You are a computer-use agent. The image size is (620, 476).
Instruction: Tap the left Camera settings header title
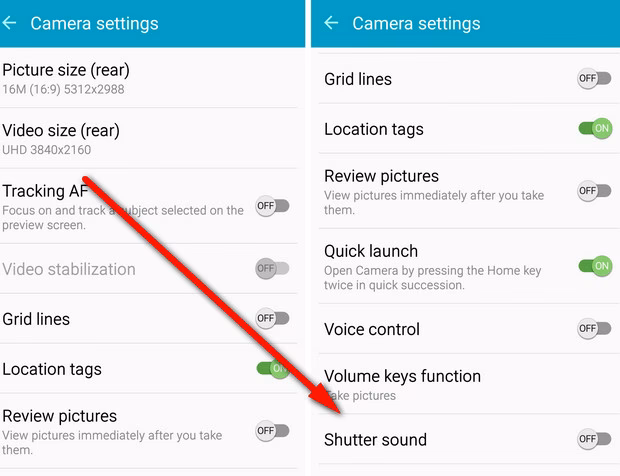click(94, 24)
